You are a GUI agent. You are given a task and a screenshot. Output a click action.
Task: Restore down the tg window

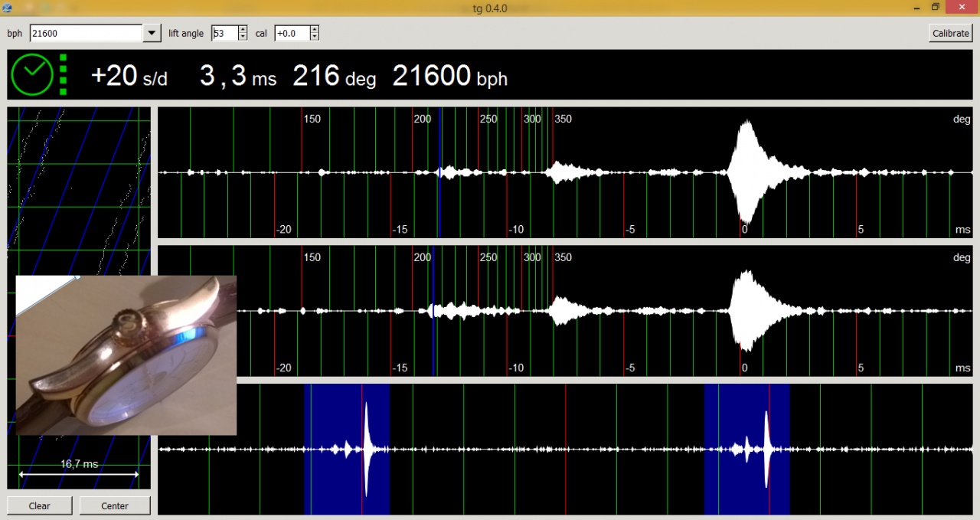[935, 7]
